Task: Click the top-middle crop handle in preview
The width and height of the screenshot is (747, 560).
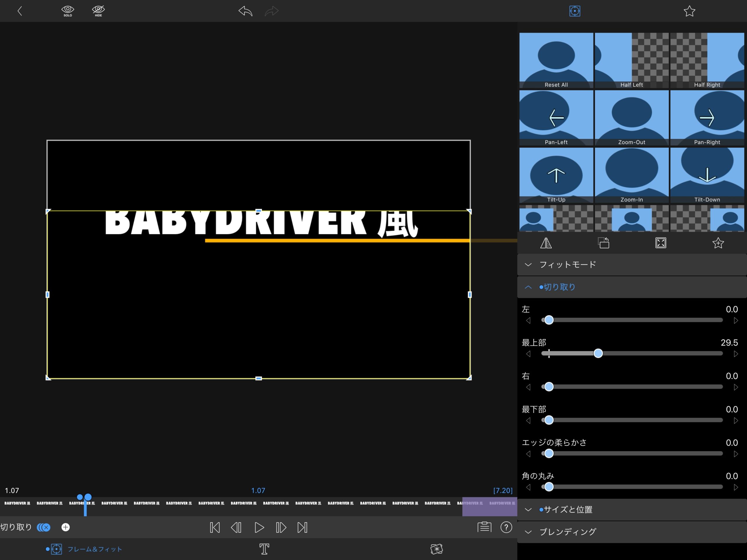Action: [x=258, y=211]
